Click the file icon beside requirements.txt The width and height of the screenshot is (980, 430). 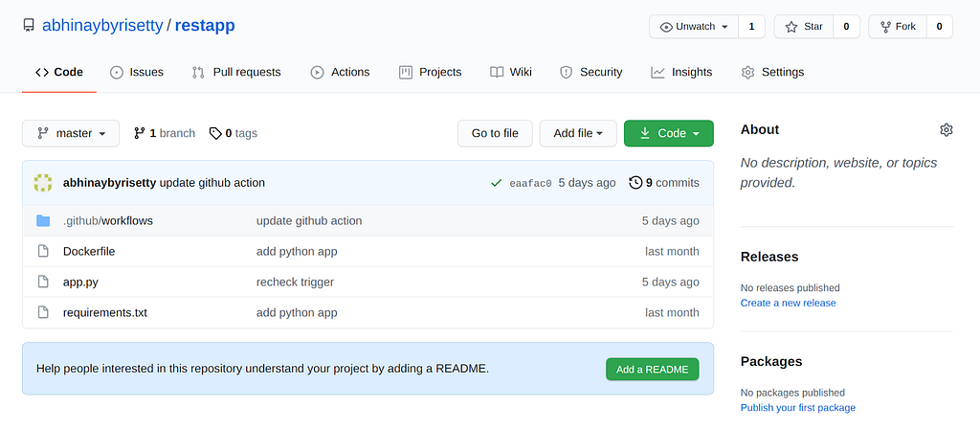(43, 312)
